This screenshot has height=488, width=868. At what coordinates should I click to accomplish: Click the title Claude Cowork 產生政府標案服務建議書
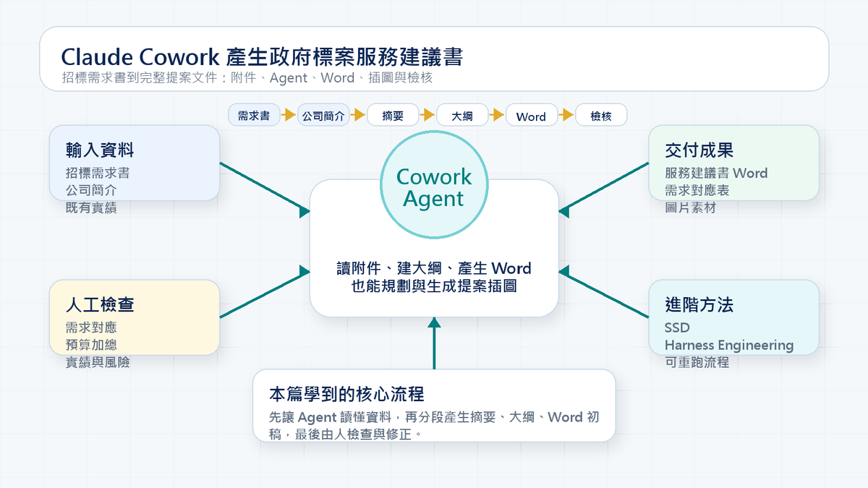point(261,57)
